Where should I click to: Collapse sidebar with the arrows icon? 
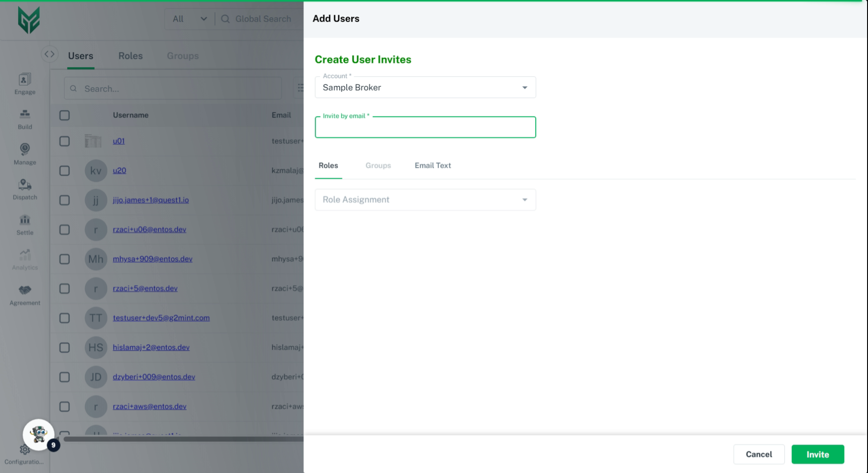[49, 54]
